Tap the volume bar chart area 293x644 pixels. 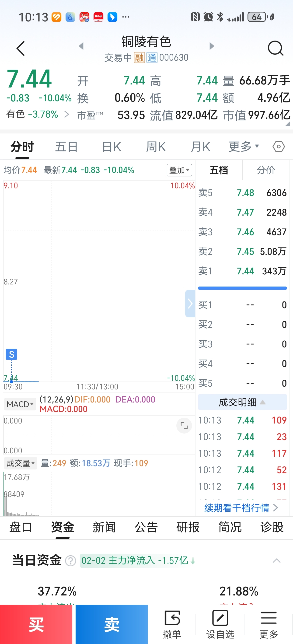click(99, 494)
